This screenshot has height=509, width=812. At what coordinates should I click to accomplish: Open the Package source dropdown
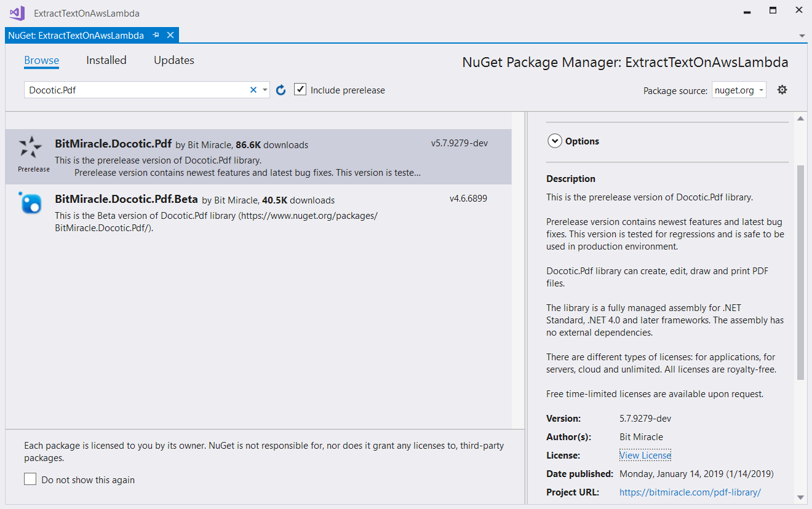(x=739, y=90)
